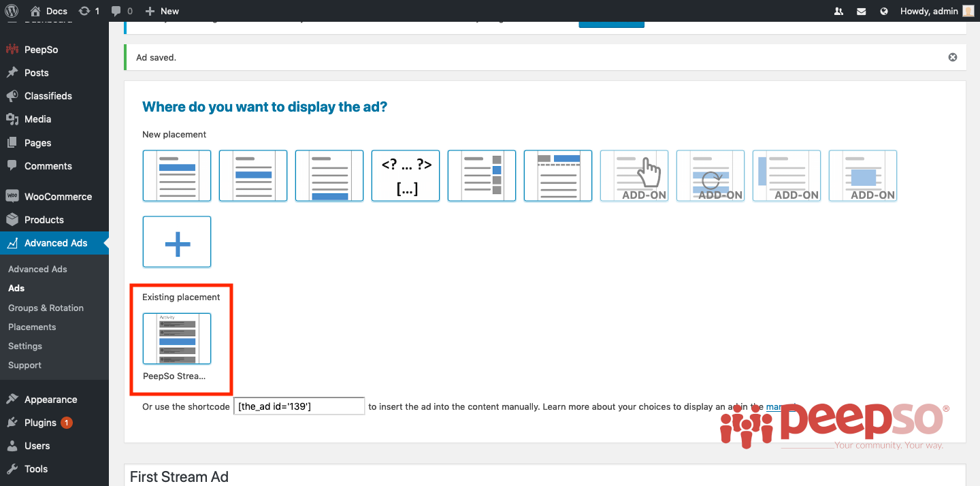This screenshot has height=486, width=980.
Task: Open the messages envelope icon
Action: [862, 11]
